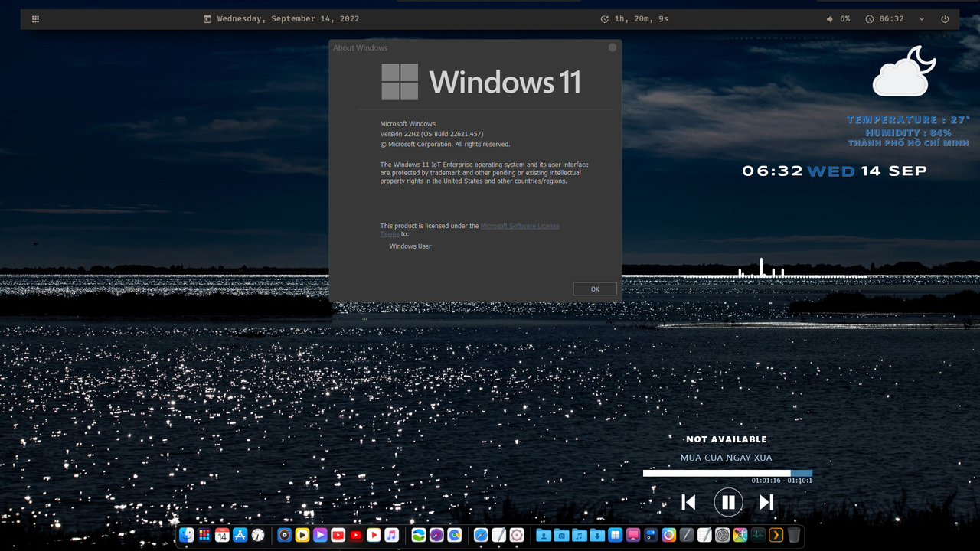Open Apple Music from the dock
The height and width of the screenshot is (551, 980).
tap(391, 535)
